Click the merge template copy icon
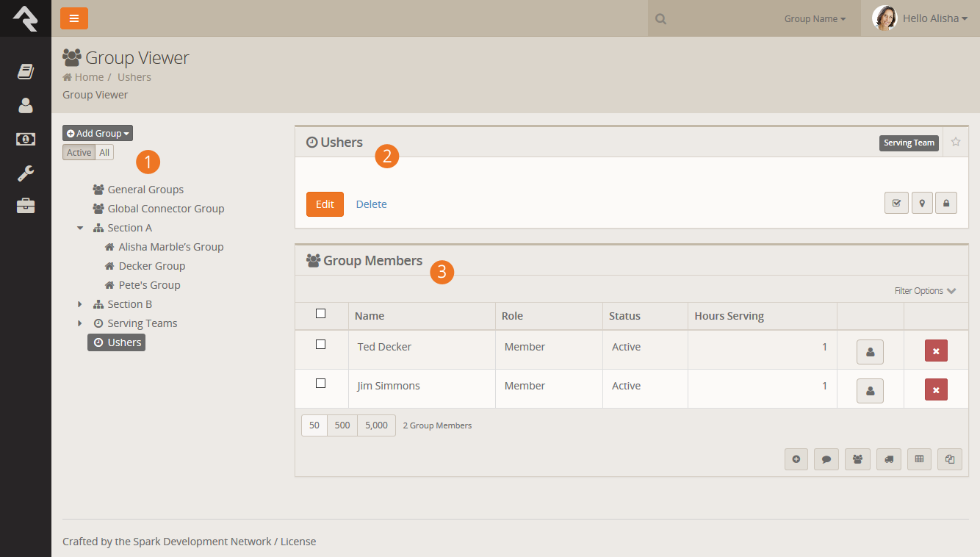The height and width of the screenshot is (557, 980). (x=949, y=459)
